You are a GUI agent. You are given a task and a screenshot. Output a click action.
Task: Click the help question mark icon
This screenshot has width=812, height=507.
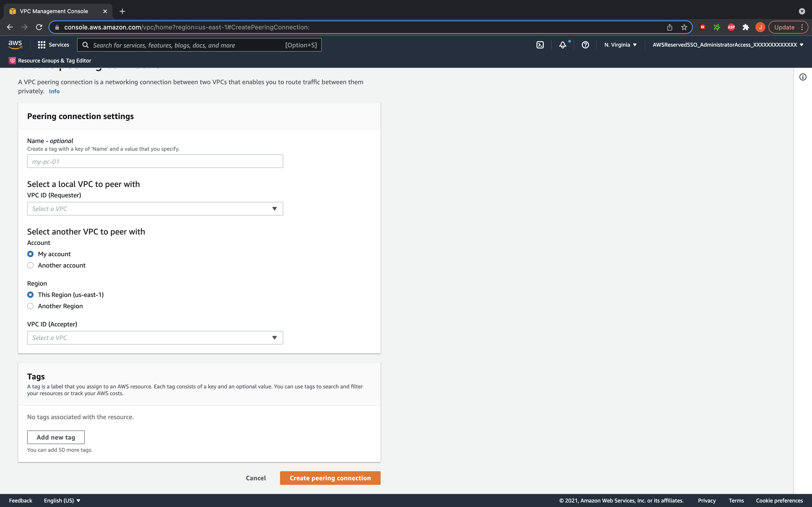coord(585,45)
